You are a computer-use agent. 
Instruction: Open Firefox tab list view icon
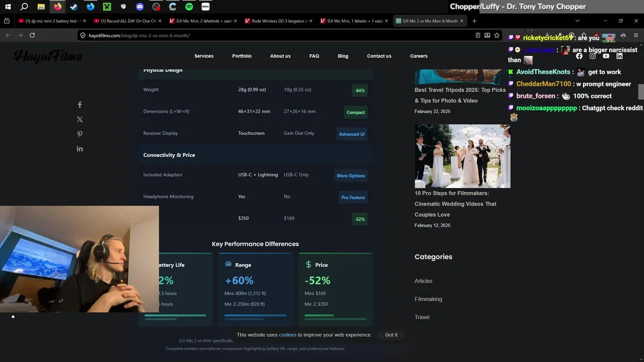coord(7,21)
